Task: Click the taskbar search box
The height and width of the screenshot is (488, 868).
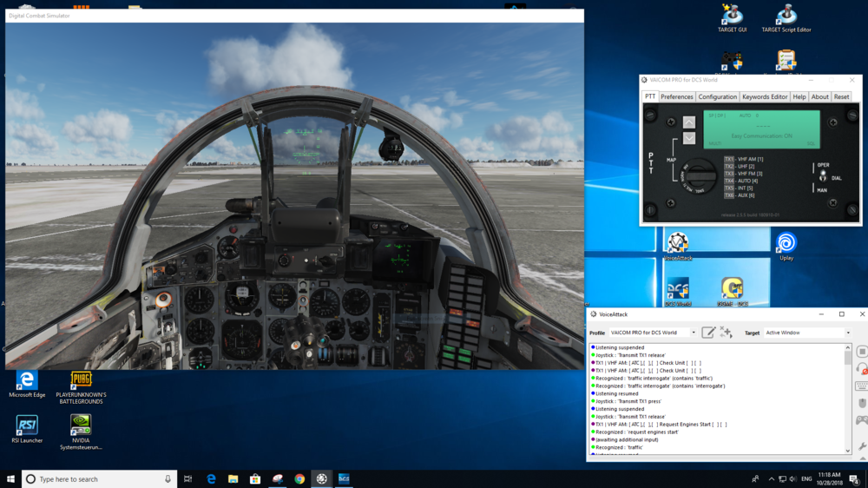Action: click(100, 479)
